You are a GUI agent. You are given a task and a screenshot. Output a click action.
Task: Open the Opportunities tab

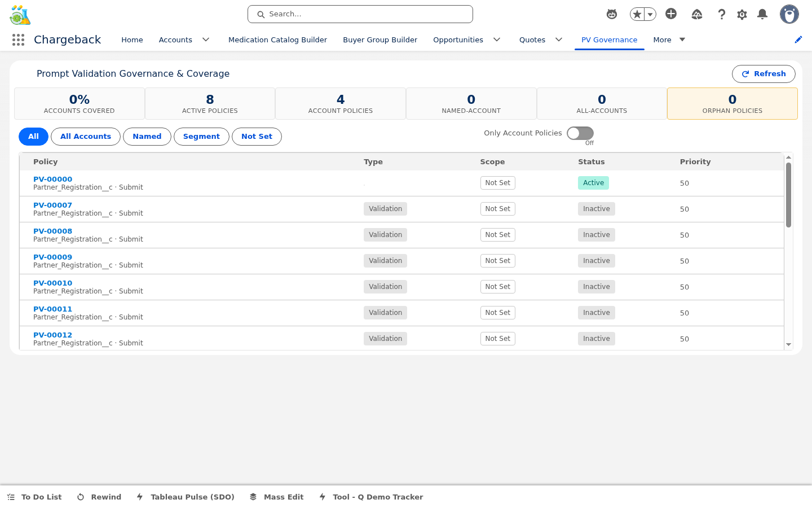pos(458,40)
